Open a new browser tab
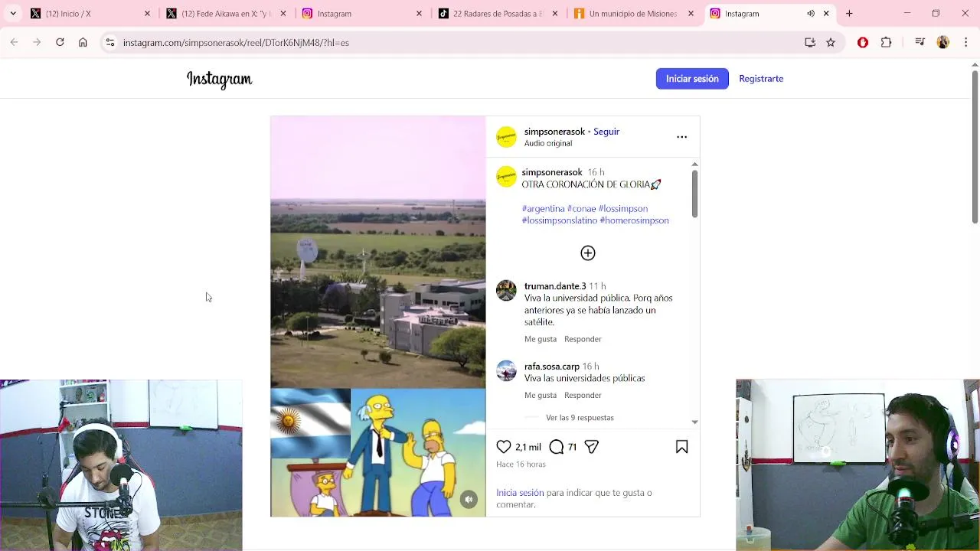Viewport: 980px width, 551px height. pos(849,14)
